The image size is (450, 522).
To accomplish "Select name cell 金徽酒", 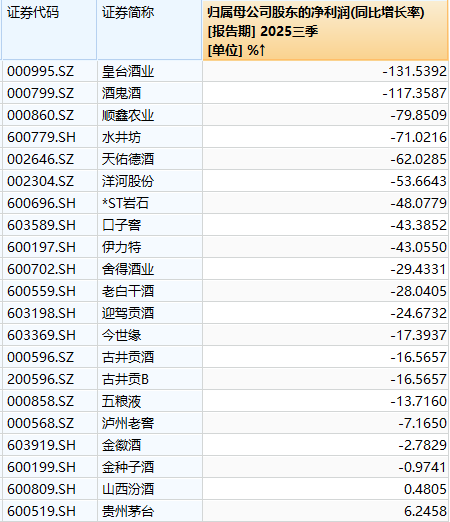I will pyautogui.click(x=150, y=445).
